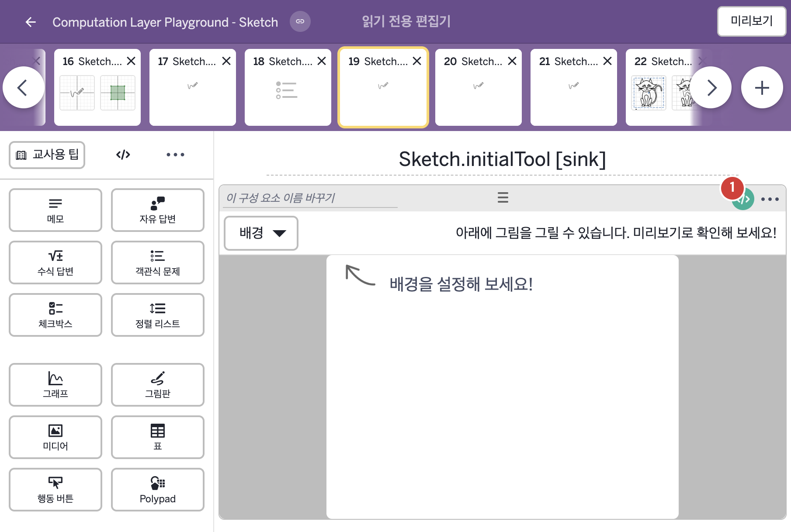Image resolution: width=791 pixels, height=532 pixels.
Task: Open screen 21 Sketch thumbnail
Action: click(573, 87)
